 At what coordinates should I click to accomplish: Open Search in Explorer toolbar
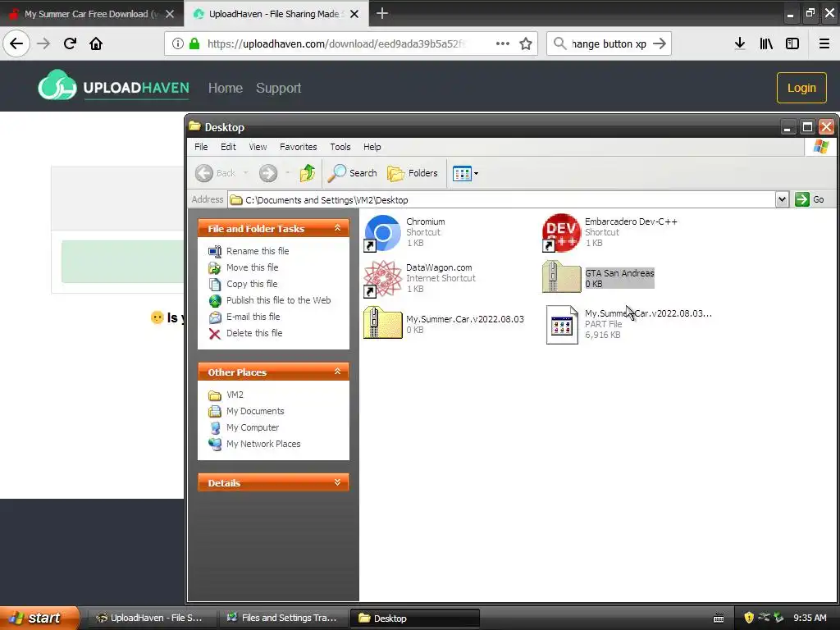tap(353, 173)
